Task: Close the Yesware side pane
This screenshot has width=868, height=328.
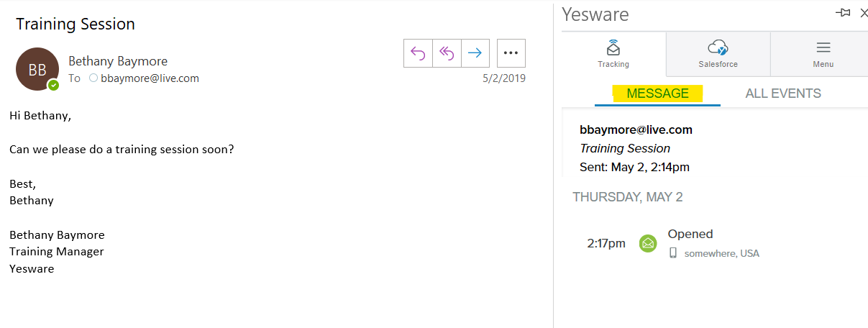Action: (864, 13)
